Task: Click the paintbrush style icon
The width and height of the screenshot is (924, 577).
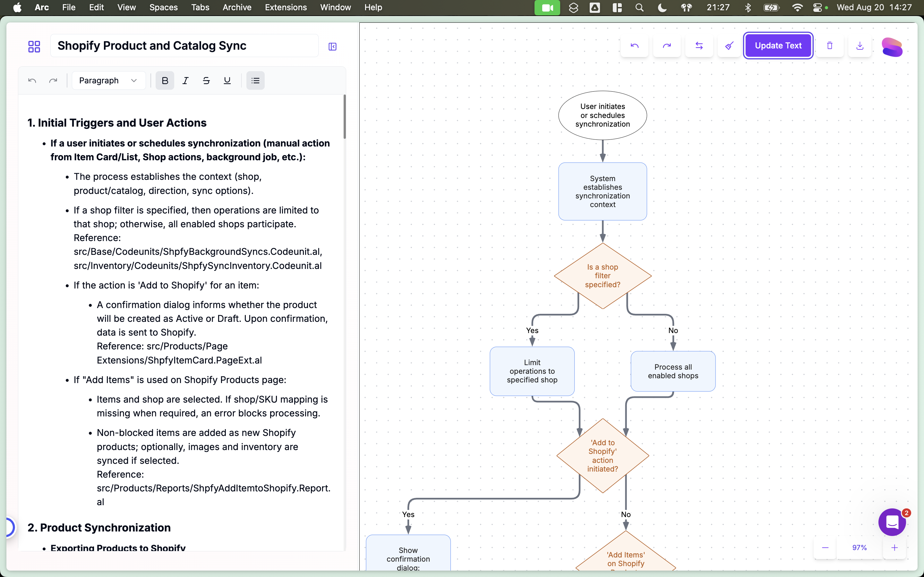Action: [x=729, y=46]
